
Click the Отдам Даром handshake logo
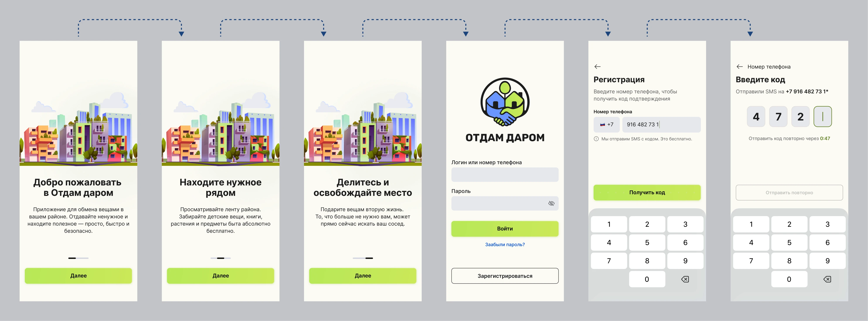click(x=505, y=102)
